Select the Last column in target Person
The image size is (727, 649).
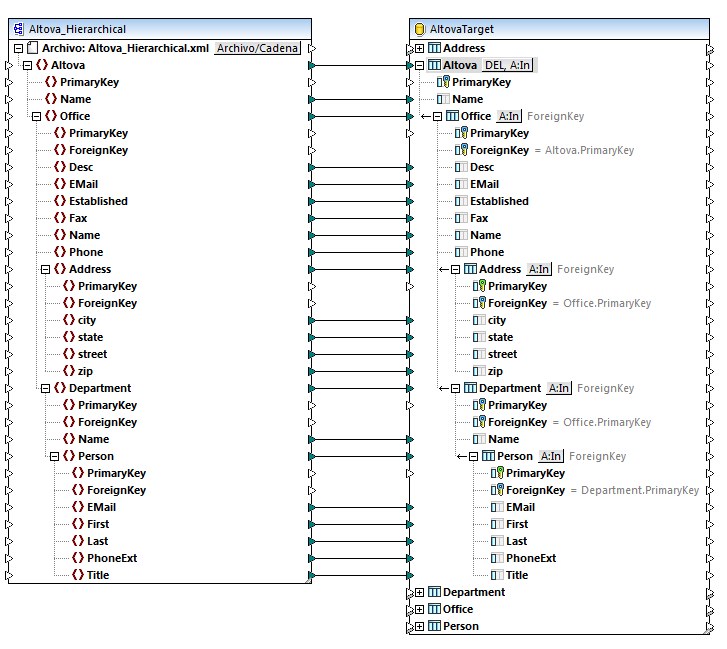(x=517, y=541)
